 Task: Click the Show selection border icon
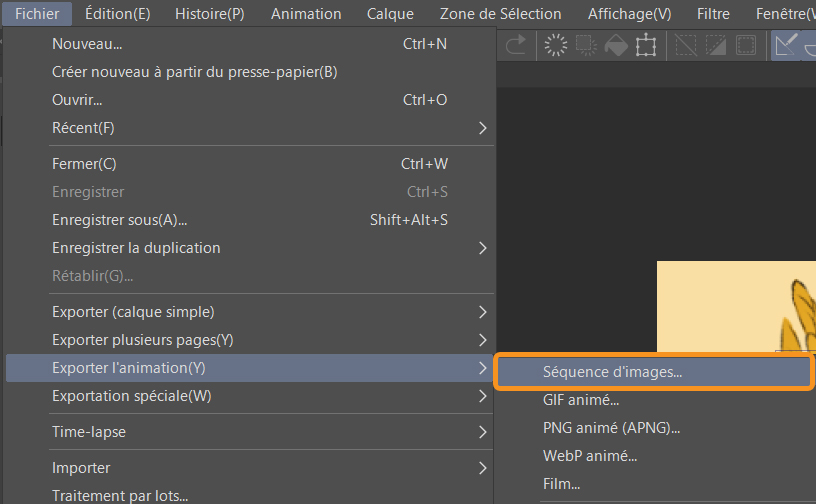[x=746, y=45]
